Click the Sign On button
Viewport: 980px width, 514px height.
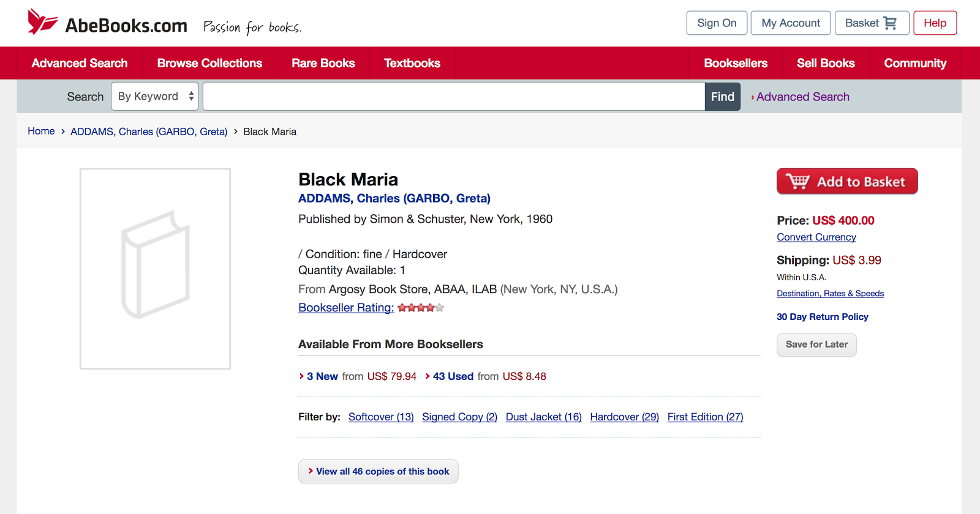[717, 23]
